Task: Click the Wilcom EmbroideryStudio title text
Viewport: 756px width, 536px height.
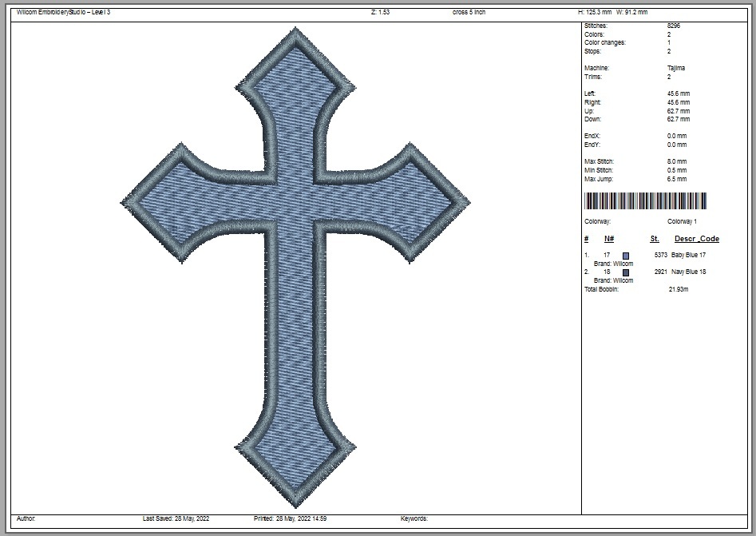Action: [x=63, y=13]
